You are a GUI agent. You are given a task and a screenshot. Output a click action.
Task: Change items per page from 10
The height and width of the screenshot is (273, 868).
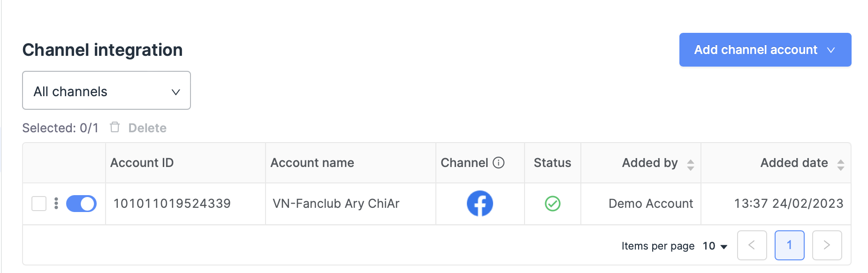point(715,246)
